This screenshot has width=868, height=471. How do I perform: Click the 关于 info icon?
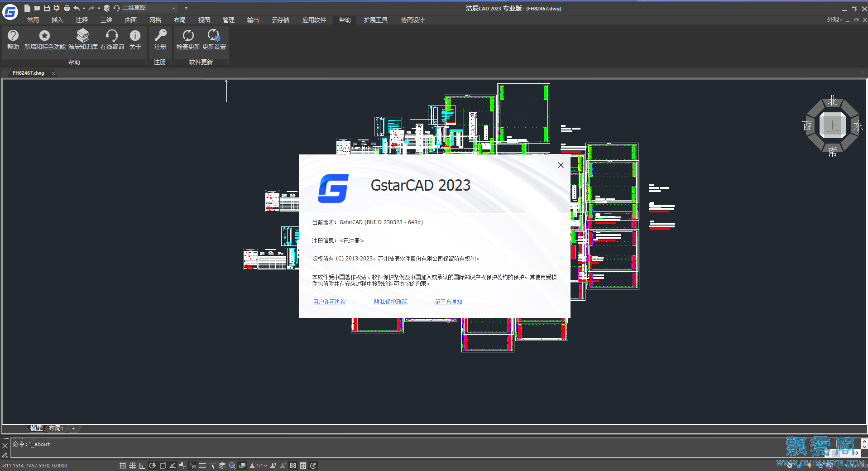click(x=135, y=35)
